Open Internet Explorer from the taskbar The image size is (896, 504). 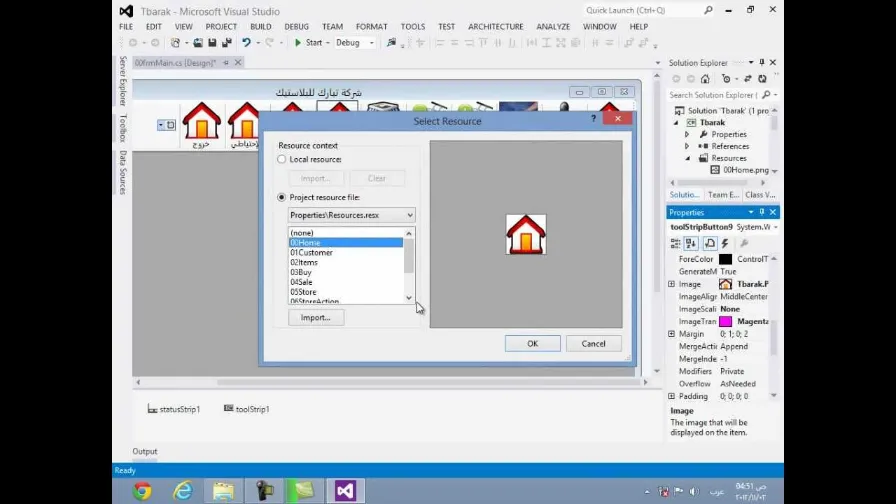pyautogui.click(x=183, y=491)
